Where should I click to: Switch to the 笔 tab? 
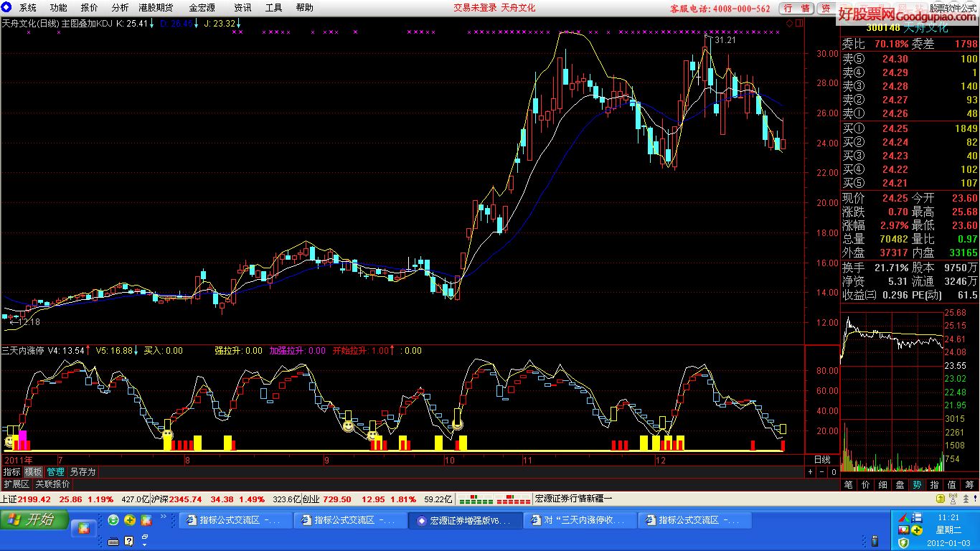click(x=849, y=485)
